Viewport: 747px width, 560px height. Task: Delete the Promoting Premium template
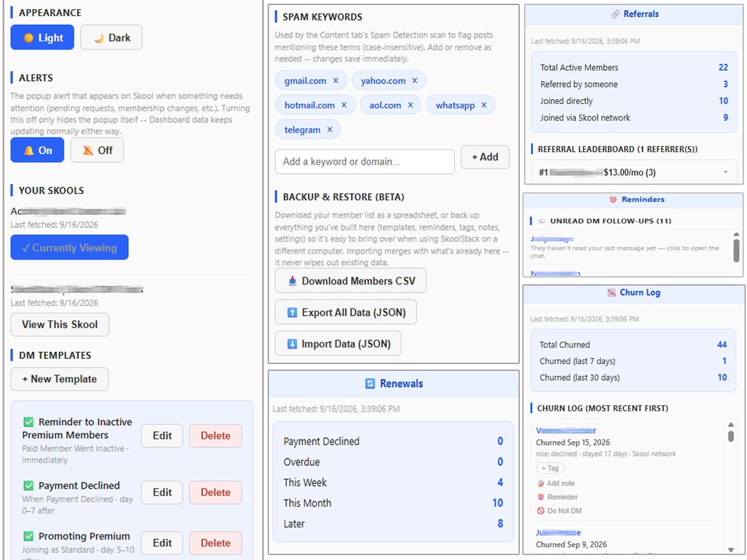[215, 543]
